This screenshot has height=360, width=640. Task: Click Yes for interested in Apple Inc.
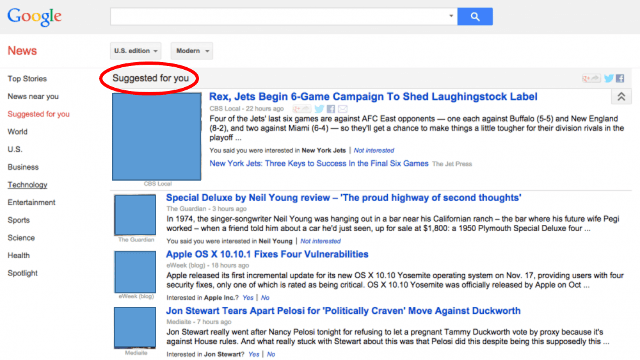pos(248,298)
